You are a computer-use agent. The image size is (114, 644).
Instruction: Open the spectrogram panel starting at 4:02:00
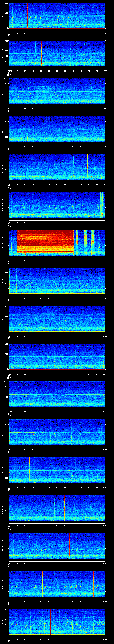coord(57,53)
